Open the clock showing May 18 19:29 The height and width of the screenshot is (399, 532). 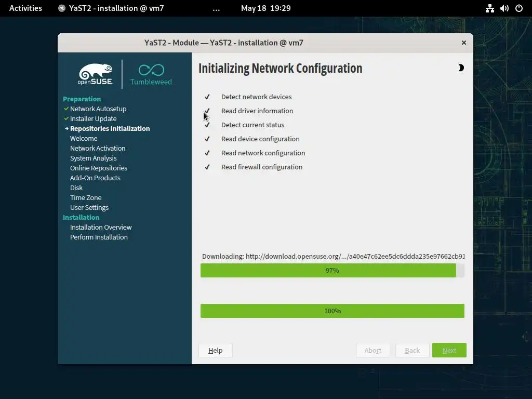pos(265,8)
